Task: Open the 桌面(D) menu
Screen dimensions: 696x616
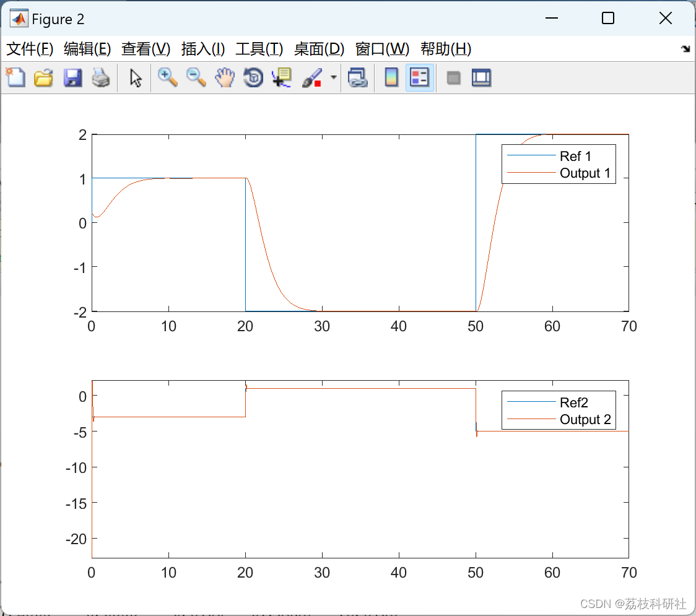Action: tap(319, 49)
